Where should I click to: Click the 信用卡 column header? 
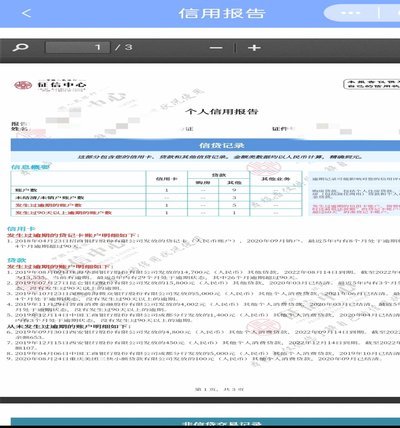pos(167,179)
